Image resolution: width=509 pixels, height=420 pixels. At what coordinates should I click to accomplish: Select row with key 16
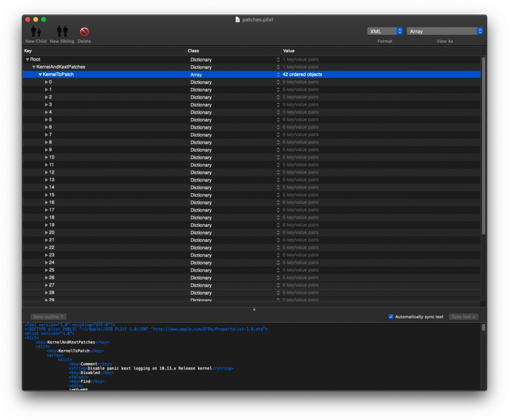coord(251,203)
